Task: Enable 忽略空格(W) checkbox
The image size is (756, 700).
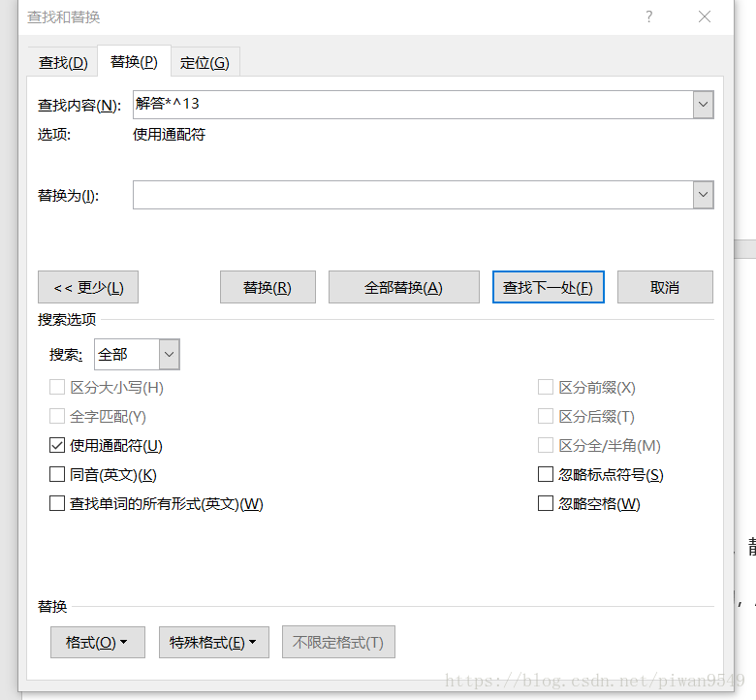Action: (546, 503)
